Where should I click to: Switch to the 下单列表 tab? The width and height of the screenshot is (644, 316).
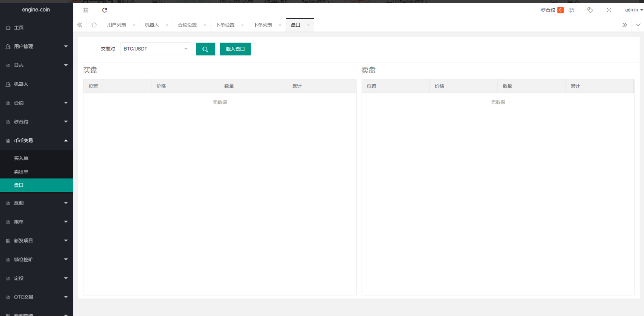point(262,25)
